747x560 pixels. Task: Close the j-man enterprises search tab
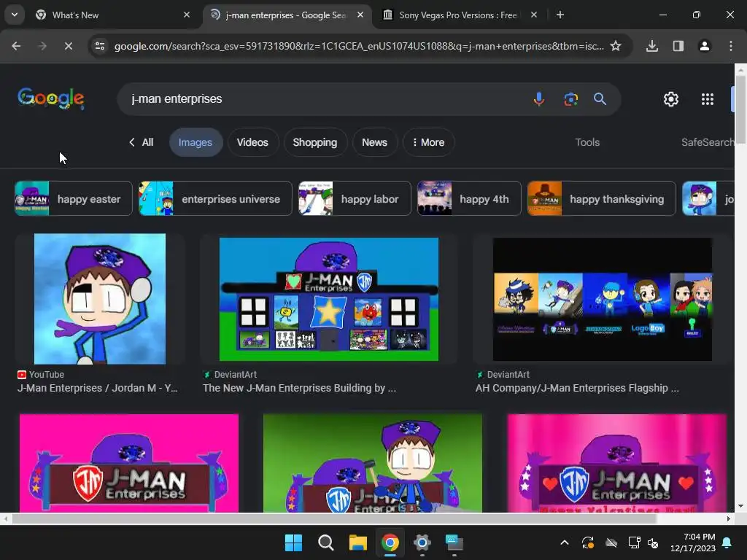(360, 15)
